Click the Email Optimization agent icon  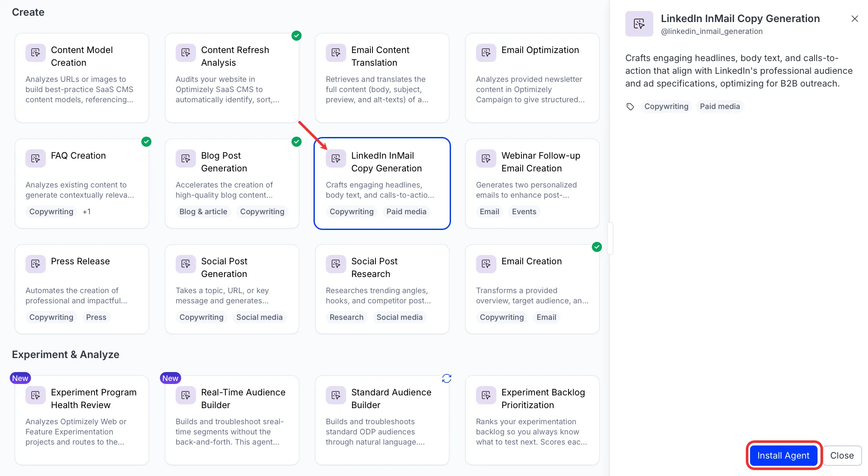point(486,53)
